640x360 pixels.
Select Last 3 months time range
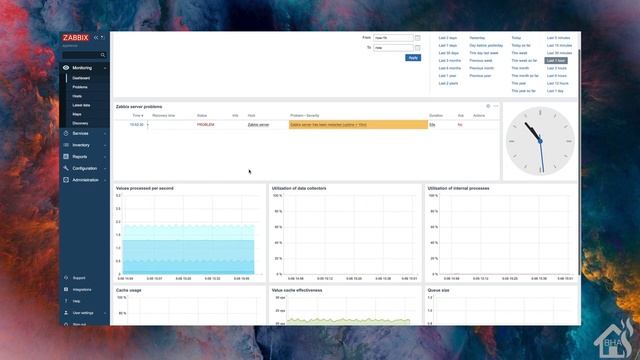point(449,60)
